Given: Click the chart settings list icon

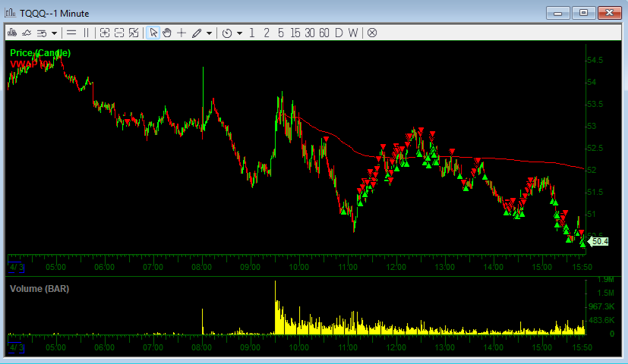Looking at the screenshot, I should point(42,33).
